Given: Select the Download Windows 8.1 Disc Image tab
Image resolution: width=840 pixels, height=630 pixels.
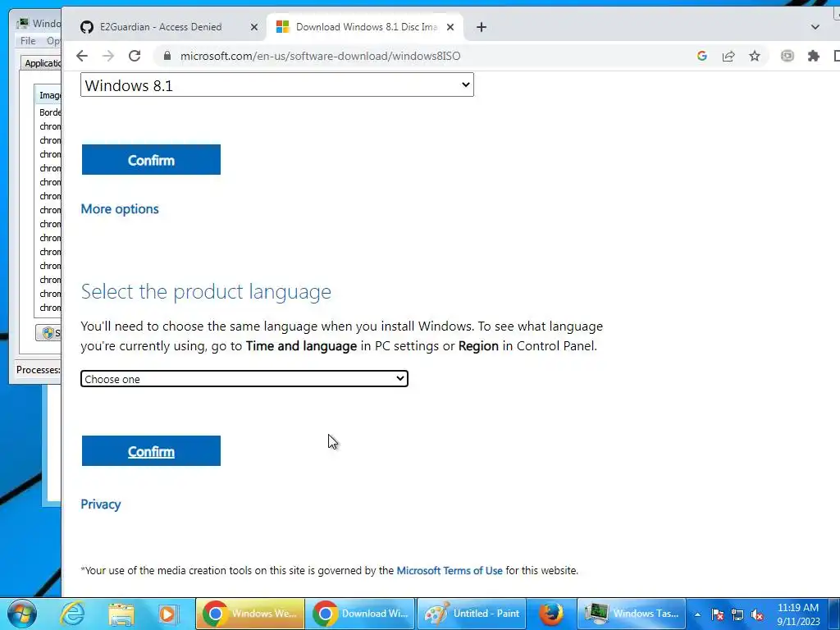Looking at the screenshot, I should [366, 27].
